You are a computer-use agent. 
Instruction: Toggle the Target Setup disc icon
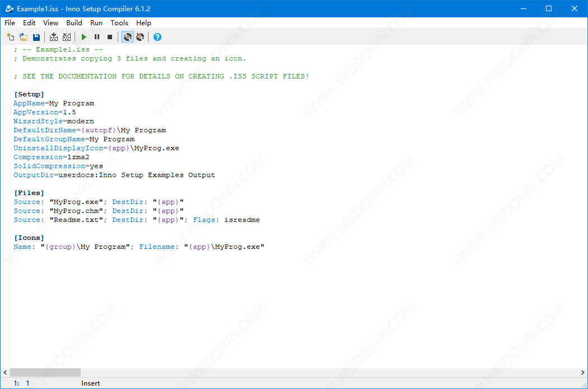point(127,37)
